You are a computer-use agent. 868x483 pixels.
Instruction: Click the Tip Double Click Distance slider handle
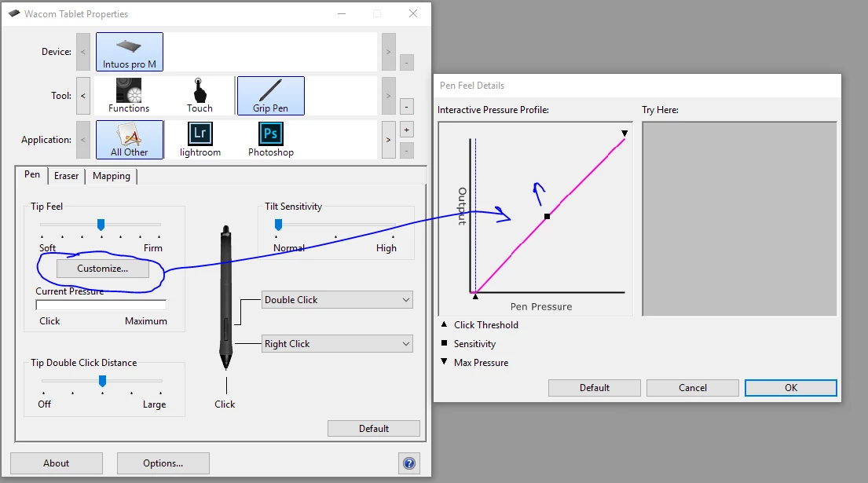click(102, 381)
